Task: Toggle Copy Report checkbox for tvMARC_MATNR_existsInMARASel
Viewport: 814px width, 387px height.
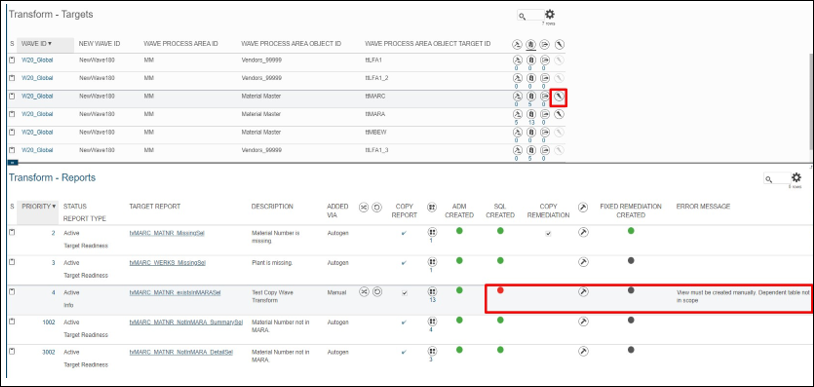Action: pyautogui.click(x=405, y=293)
